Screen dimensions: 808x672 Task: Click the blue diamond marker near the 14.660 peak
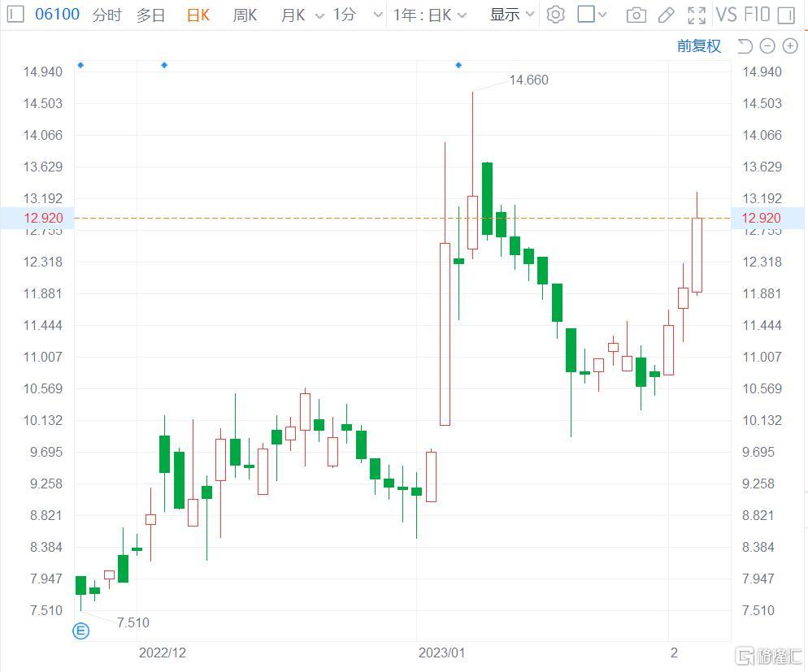point(458,65)
